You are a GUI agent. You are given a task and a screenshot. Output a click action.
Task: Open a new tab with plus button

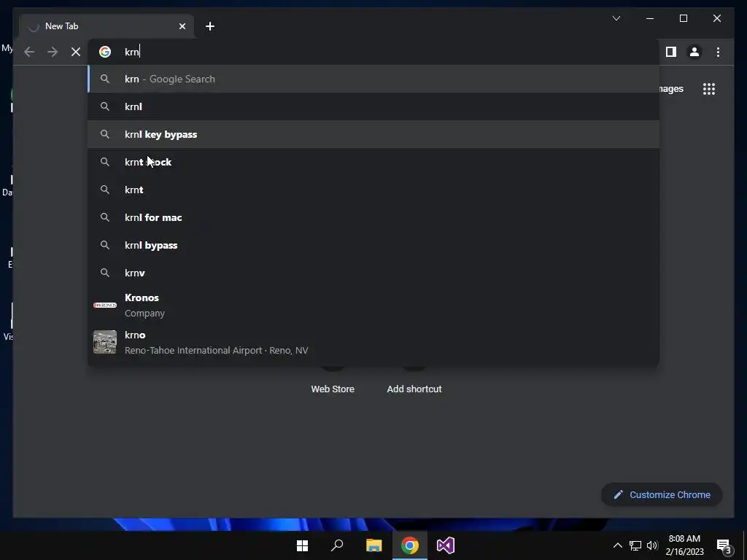210,26
